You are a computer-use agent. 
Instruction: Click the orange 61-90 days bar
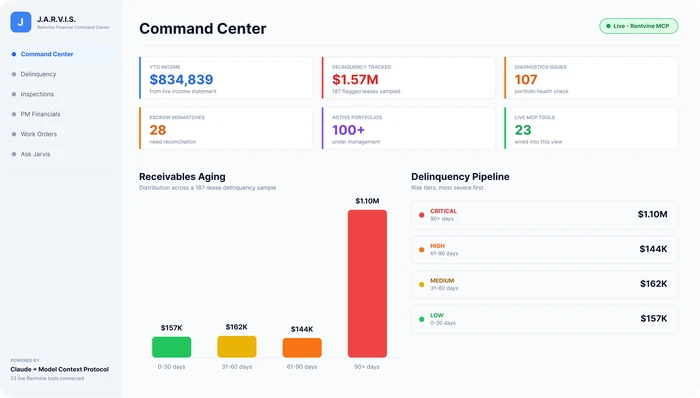302,348
